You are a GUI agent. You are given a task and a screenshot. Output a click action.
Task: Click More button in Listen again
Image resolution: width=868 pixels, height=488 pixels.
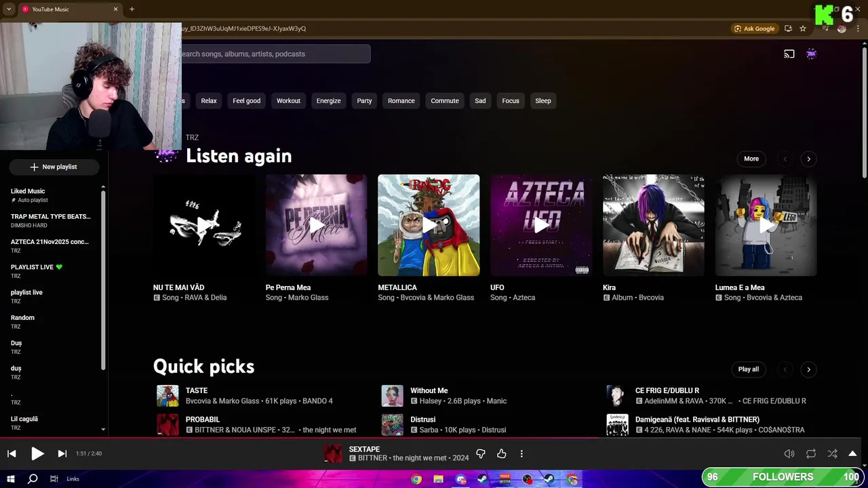[751, 159]
